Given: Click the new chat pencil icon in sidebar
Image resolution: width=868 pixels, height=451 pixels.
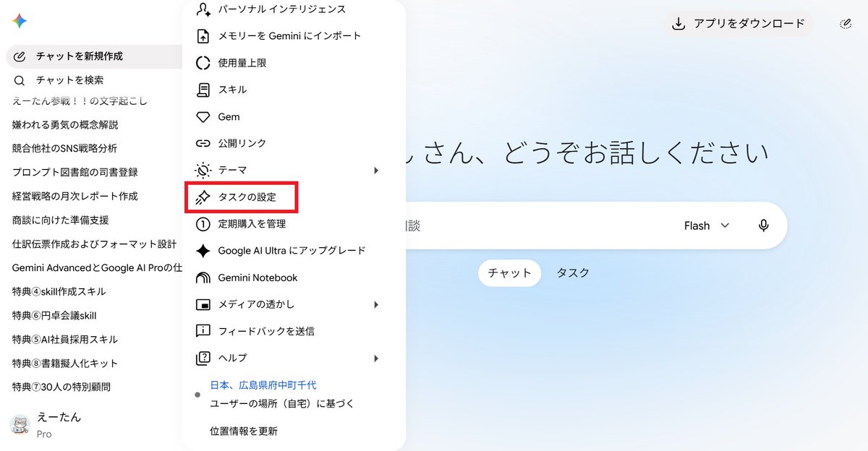Looking at the screenshot, I should tap(20, 56).
